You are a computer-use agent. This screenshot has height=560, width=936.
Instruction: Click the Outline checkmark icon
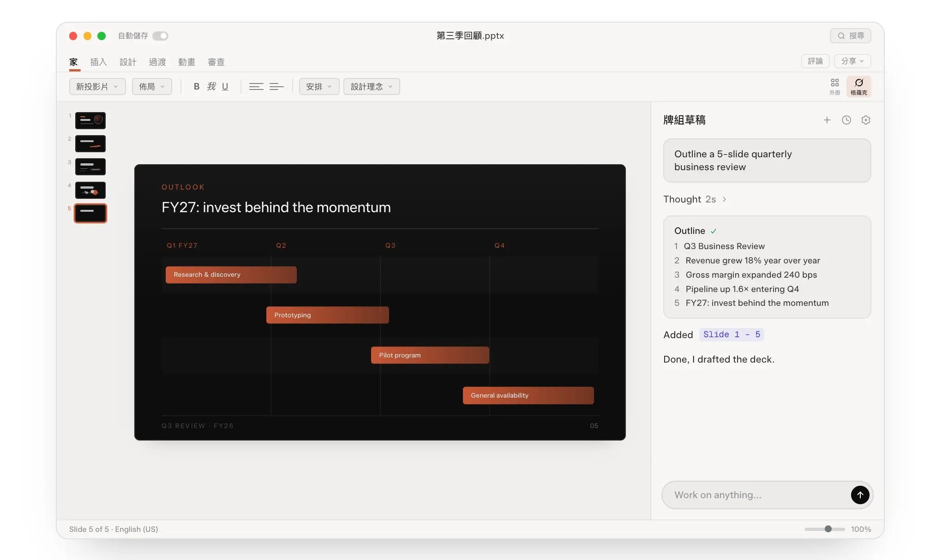(x=714, y=231)
